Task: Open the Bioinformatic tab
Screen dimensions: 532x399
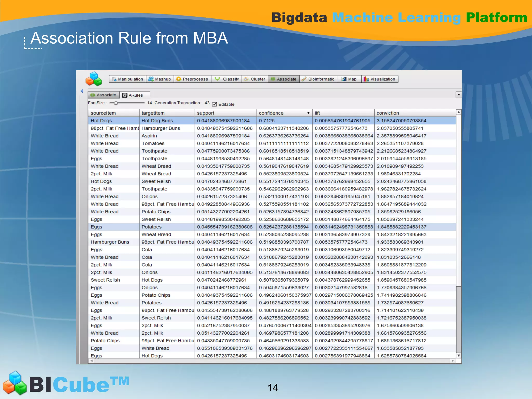Action: coord(318,79)
